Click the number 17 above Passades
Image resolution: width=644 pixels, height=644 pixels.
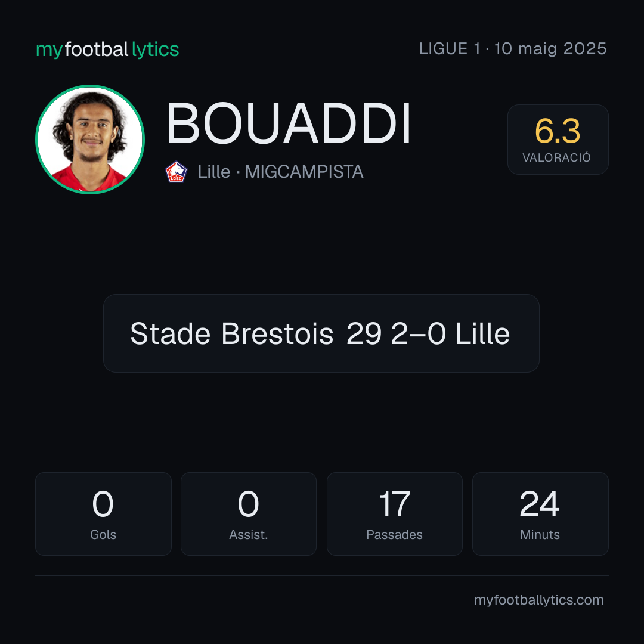tap(394, 504)
